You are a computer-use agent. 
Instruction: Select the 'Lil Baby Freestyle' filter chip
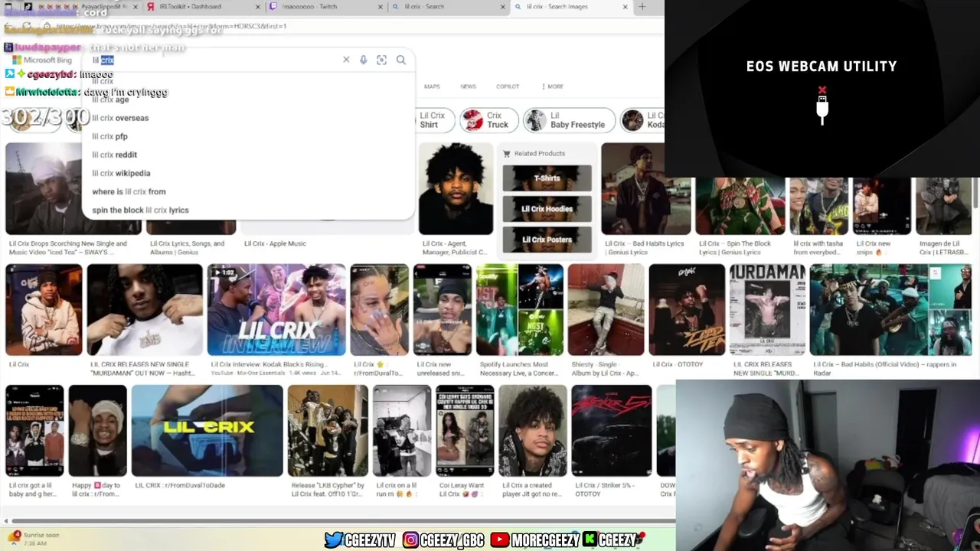(x=568, y=120)
